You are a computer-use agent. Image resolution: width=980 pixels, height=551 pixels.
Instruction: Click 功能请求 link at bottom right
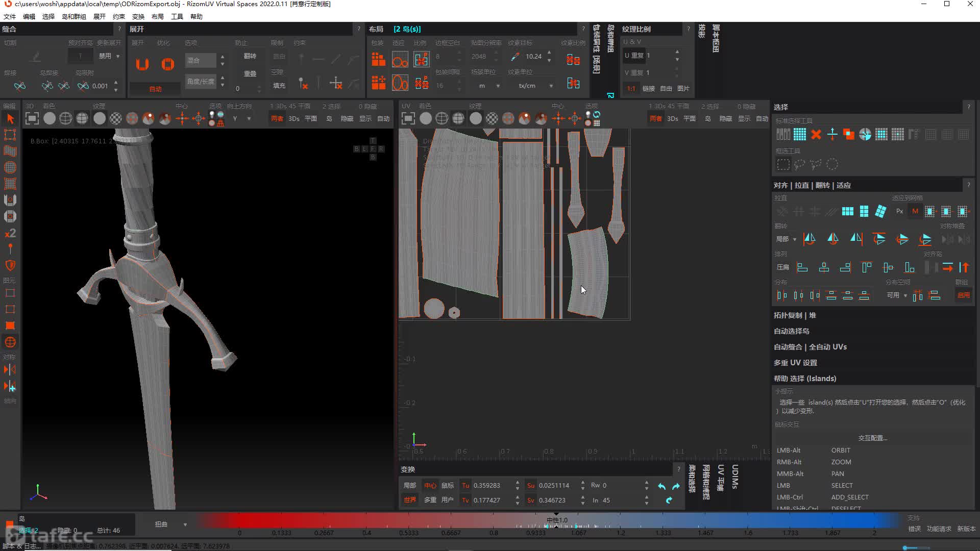click(939, 529)
